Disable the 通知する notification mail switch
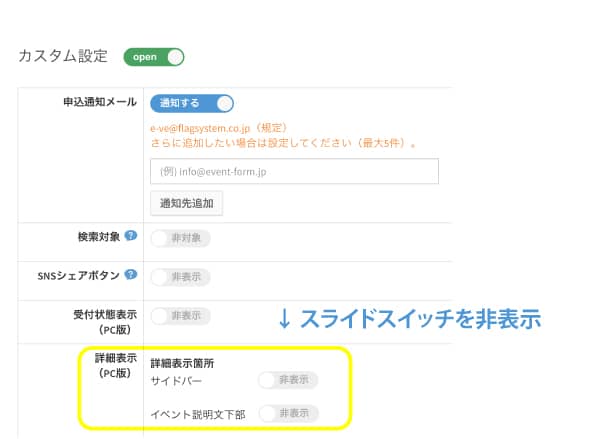 pos(192,103)
